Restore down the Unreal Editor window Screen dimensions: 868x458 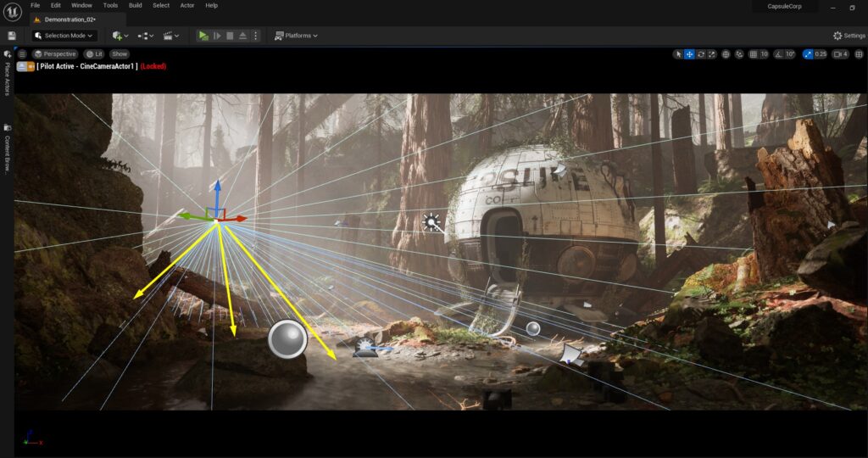852,7
